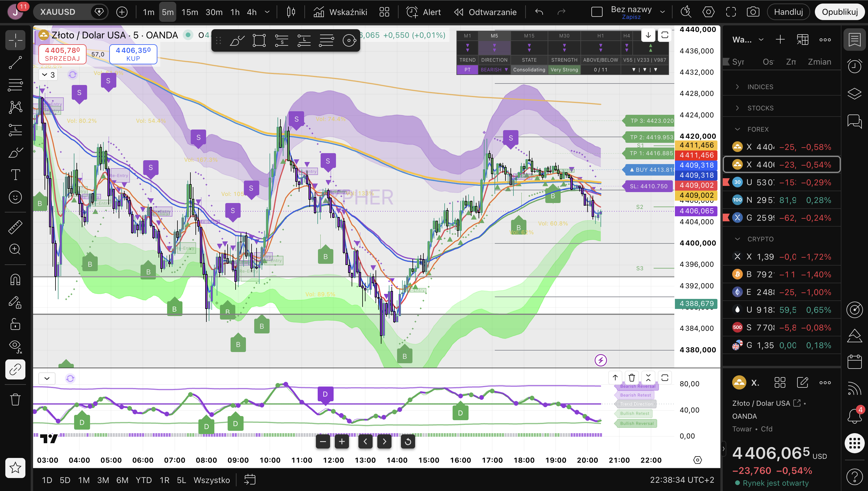Open the help center question mark

coord(854,476)
